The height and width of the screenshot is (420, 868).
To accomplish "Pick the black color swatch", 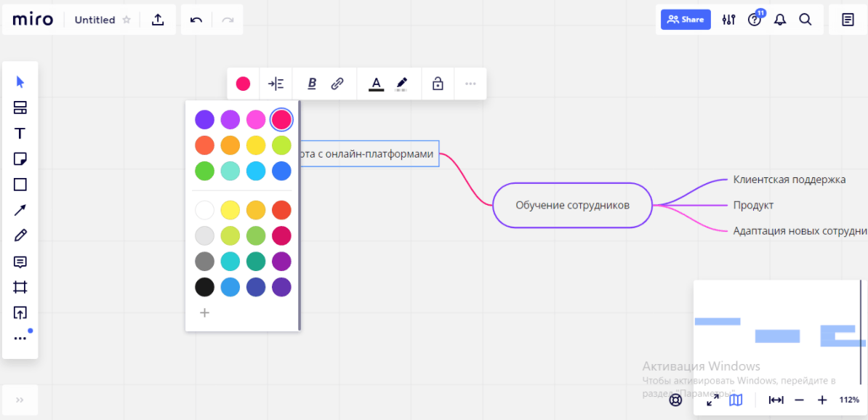I will click(205, 287).
